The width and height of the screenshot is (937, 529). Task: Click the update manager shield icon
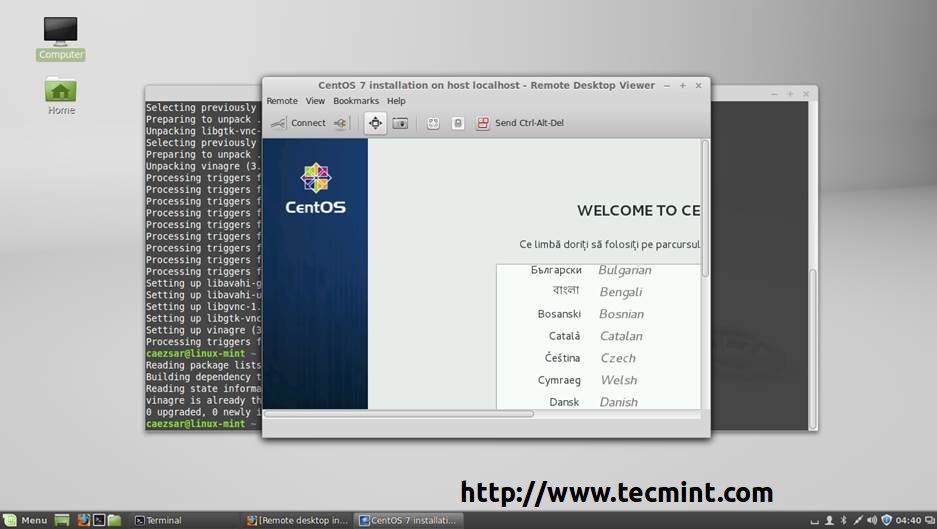[x=887, y=521]
